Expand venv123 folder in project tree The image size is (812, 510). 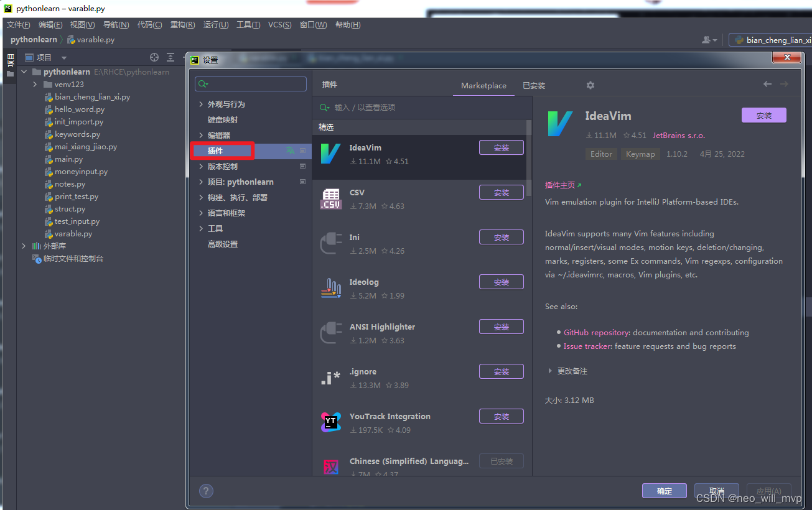[35, 84]
